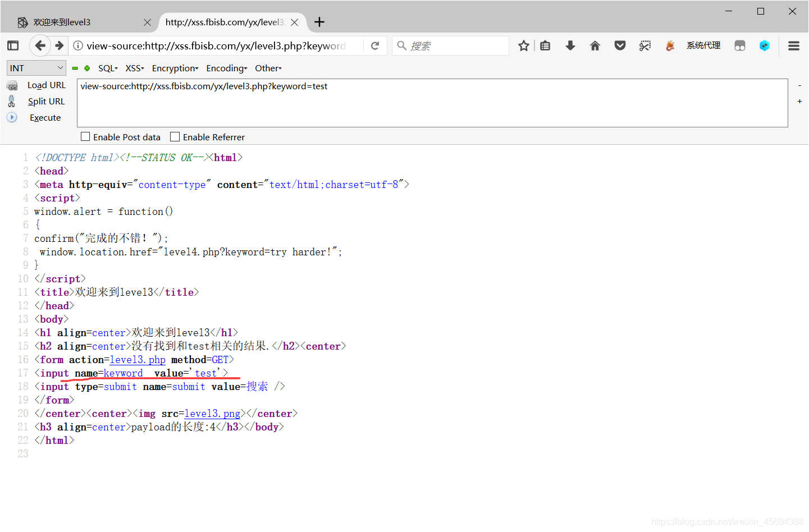Click the green plus HackBar icon

pos(87,68)
